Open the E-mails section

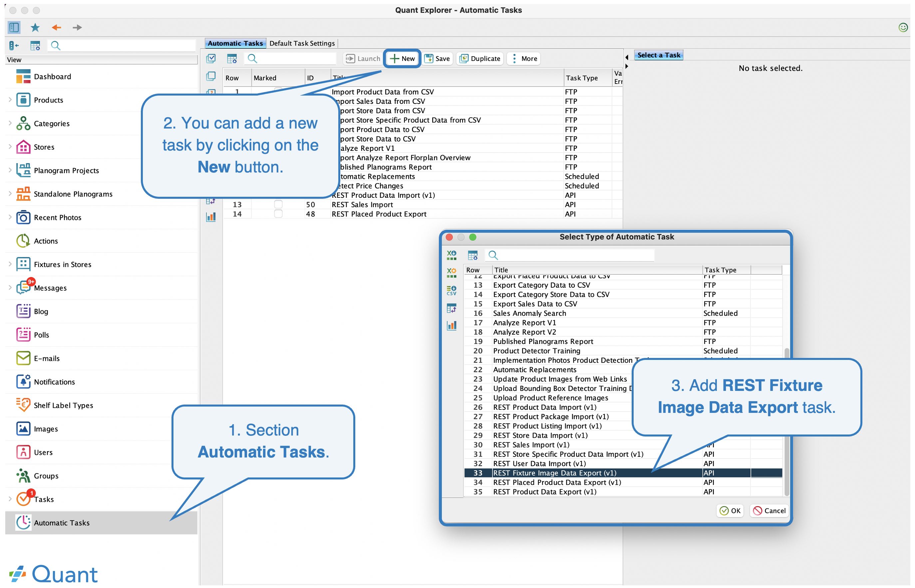47,358
